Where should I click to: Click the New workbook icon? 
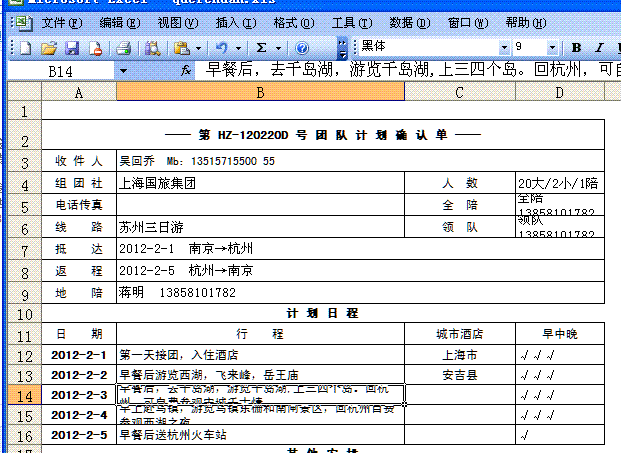point(25,48)
